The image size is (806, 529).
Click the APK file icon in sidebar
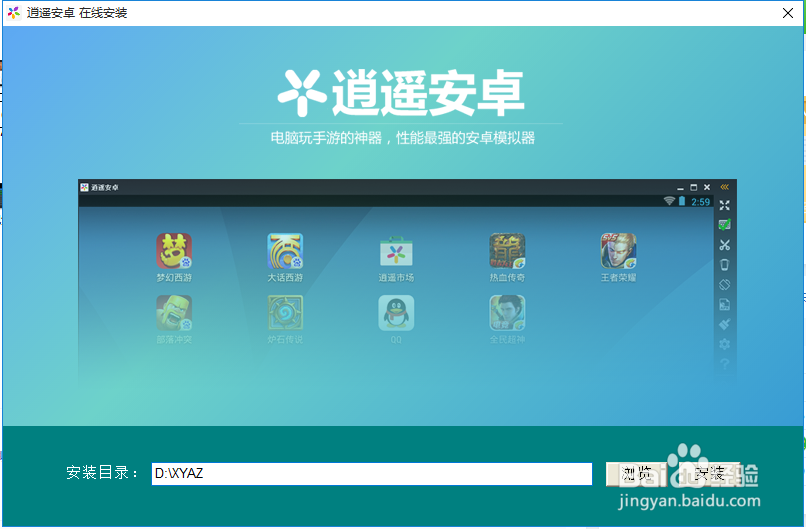pyautogui.click(x=725, y=304)
